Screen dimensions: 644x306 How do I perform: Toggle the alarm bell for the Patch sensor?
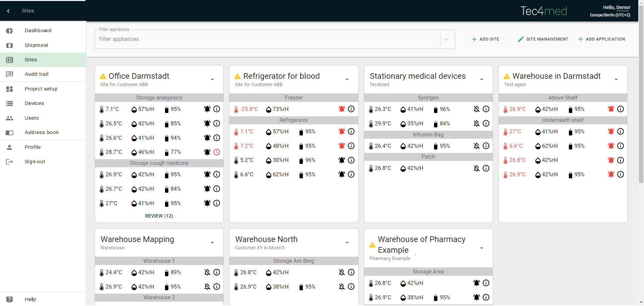[x=476, y=168]
